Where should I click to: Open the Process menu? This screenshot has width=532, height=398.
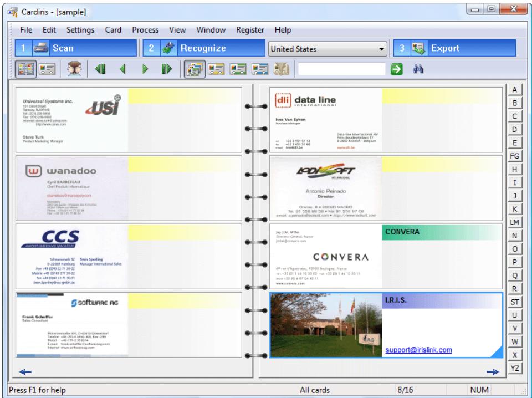point(145,30)
